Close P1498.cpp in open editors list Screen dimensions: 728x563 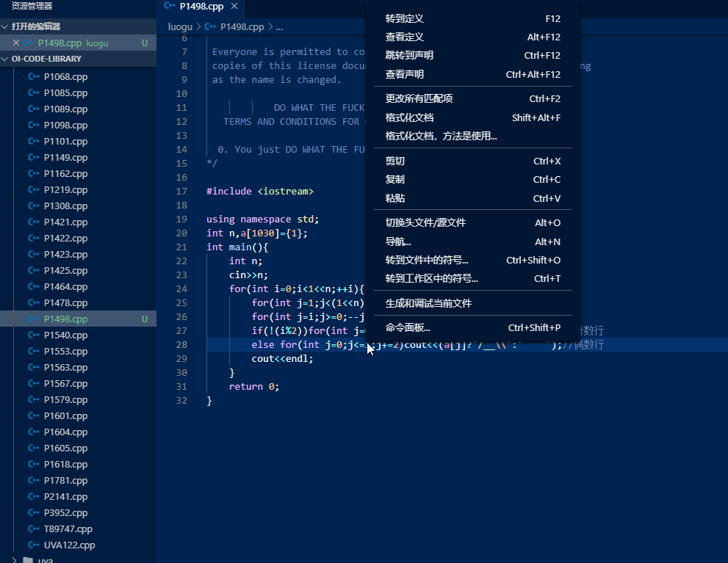pos(15,43)
